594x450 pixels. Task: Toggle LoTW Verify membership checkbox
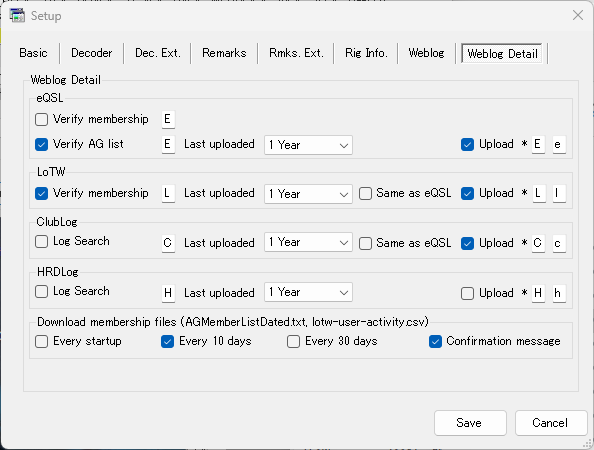[x=41, y=193]
